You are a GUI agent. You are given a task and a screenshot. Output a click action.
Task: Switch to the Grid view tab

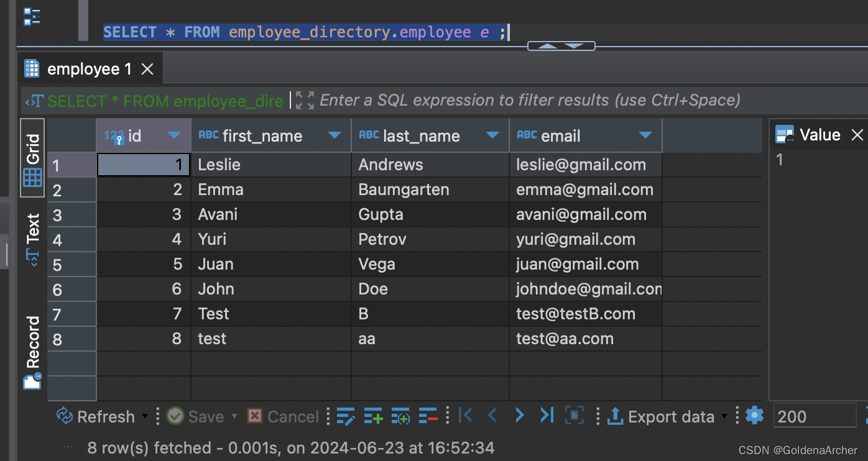[32, 158]
